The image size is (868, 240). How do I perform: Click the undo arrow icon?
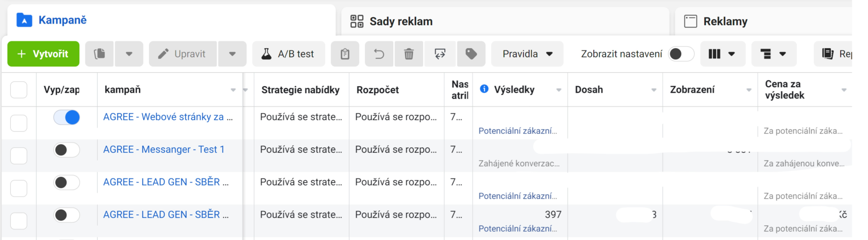pyautogui.click(x=379, y=54)
